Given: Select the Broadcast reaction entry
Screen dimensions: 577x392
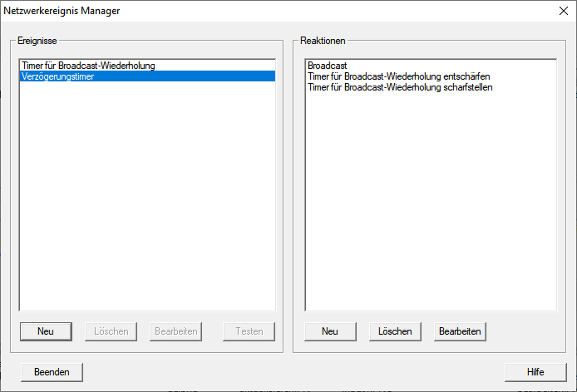Looking at the screenshot, I should click(x=327, y=65).
